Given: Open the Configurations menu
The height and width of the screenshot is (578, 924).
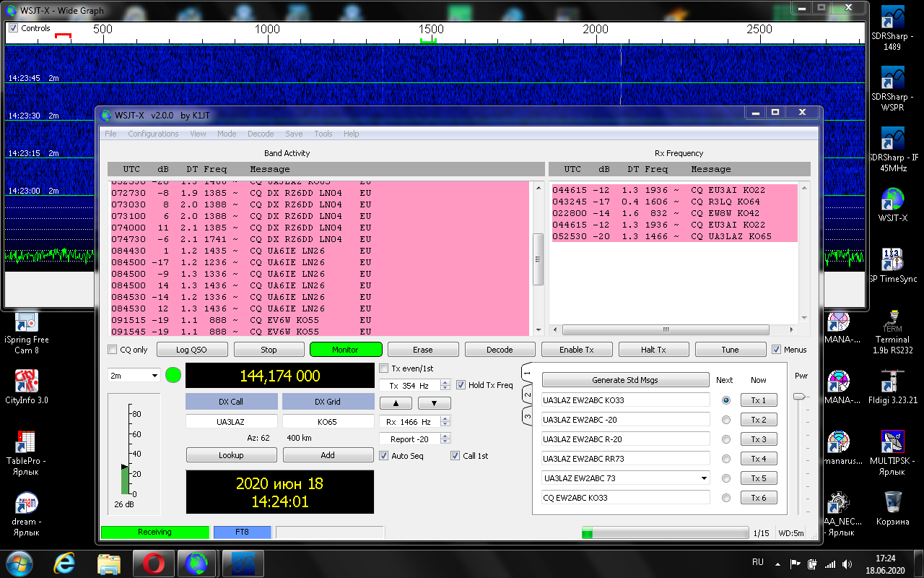Looking at the screenshot, I should [x=153, y=134].
